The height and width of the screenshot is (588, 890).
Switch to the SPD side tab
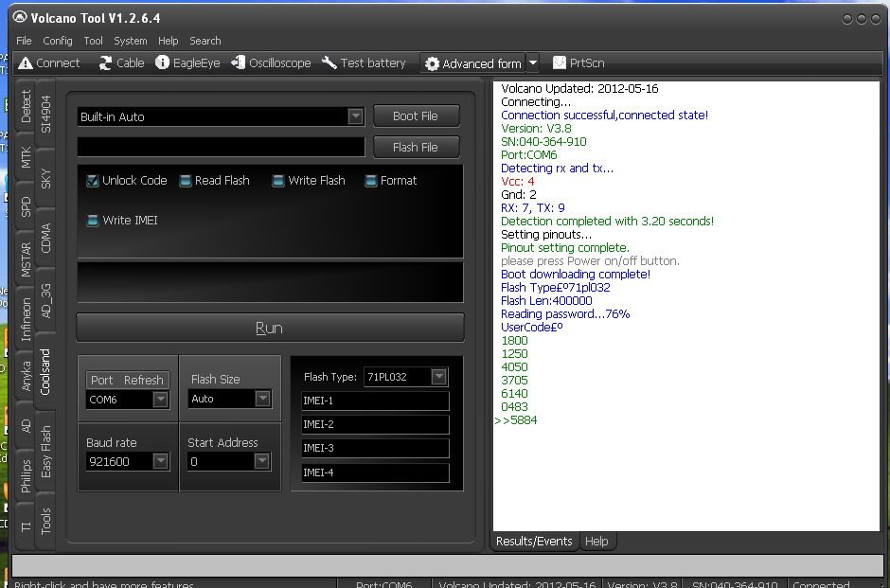26,206
